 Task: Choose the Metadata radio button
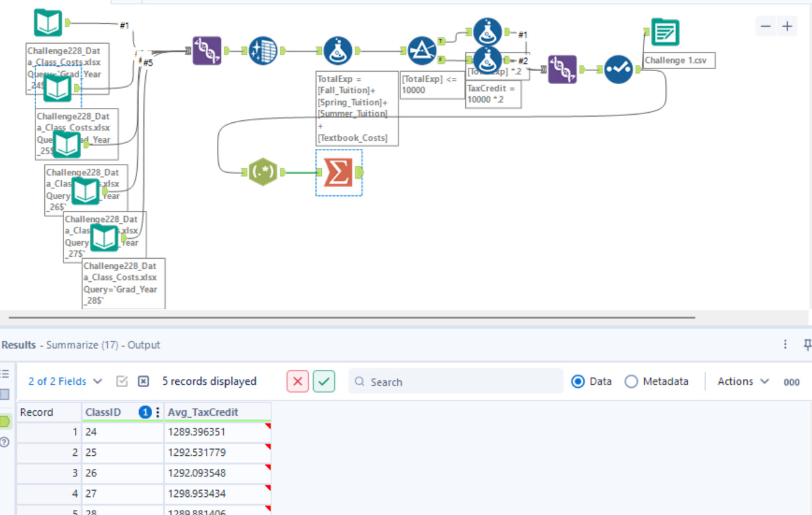631,382
